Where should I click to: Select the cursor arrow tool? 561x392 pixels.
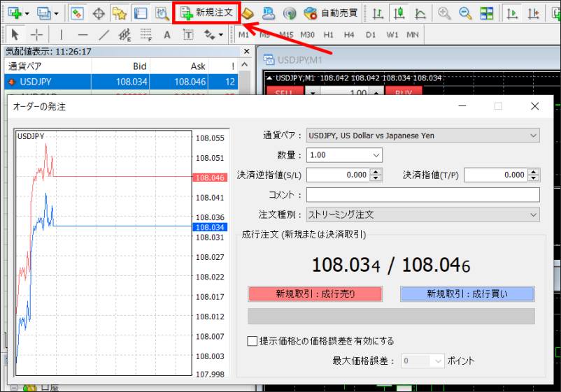coord(15,35)
